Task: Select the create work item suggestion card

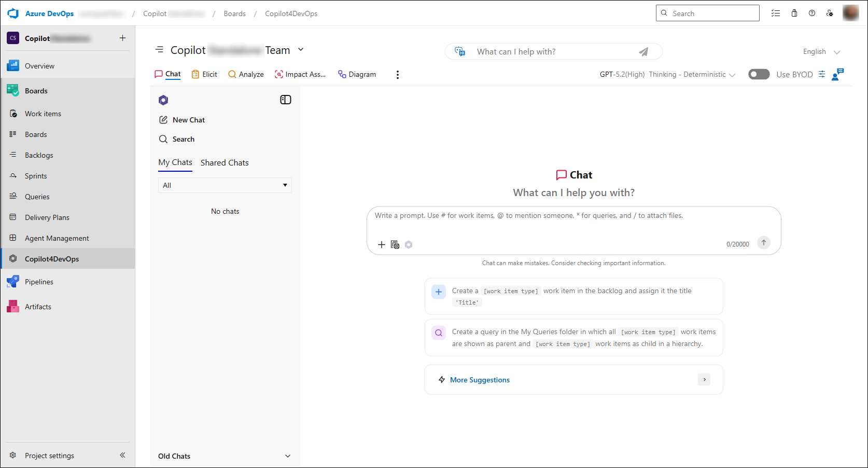Action: [574, 296]
